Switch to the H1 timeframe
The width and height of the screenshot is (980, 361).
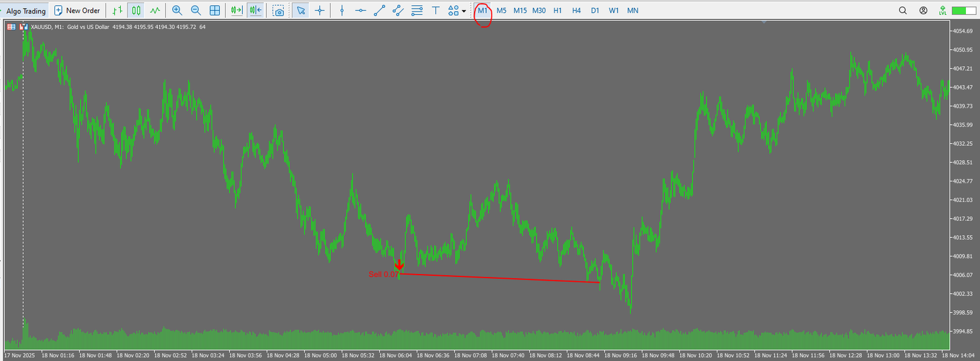[x=557, y=10]
